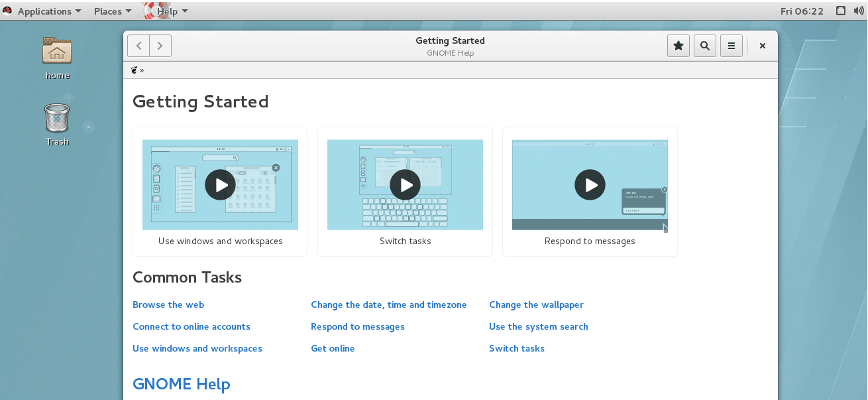The width and height of the screenshot is (868, 400).
Task: Open the Help menu in top bar
Action: tap(167, 11)
